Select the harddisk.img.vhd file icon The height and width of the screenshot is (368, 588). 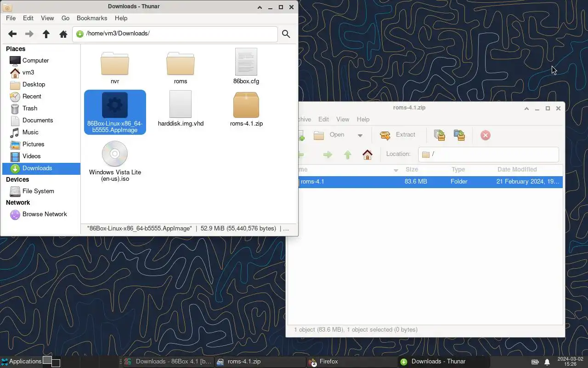pyautogui.click(x=181, y=104)
